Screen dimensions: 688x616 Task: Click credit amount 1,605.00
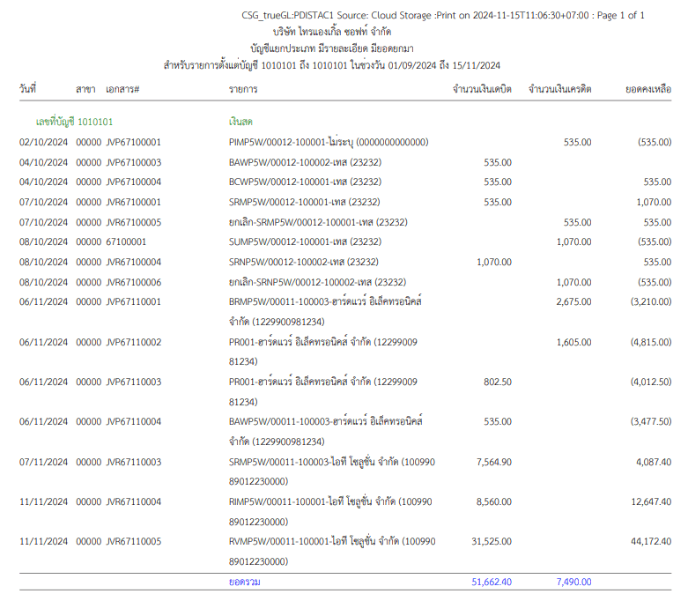point(573,342)
